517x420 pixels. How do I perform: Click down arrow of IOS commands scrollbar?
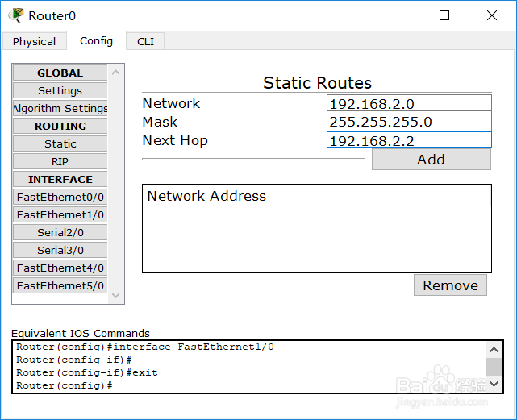click(494, 384)
